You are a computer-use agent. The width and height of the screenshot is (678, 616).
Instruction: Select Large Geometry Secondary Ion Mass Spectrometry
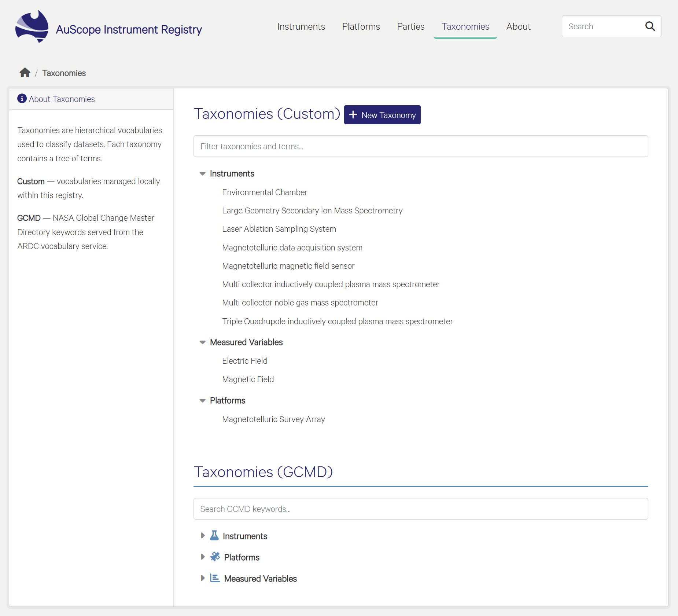pyautogui.click(x=312, y=211)
